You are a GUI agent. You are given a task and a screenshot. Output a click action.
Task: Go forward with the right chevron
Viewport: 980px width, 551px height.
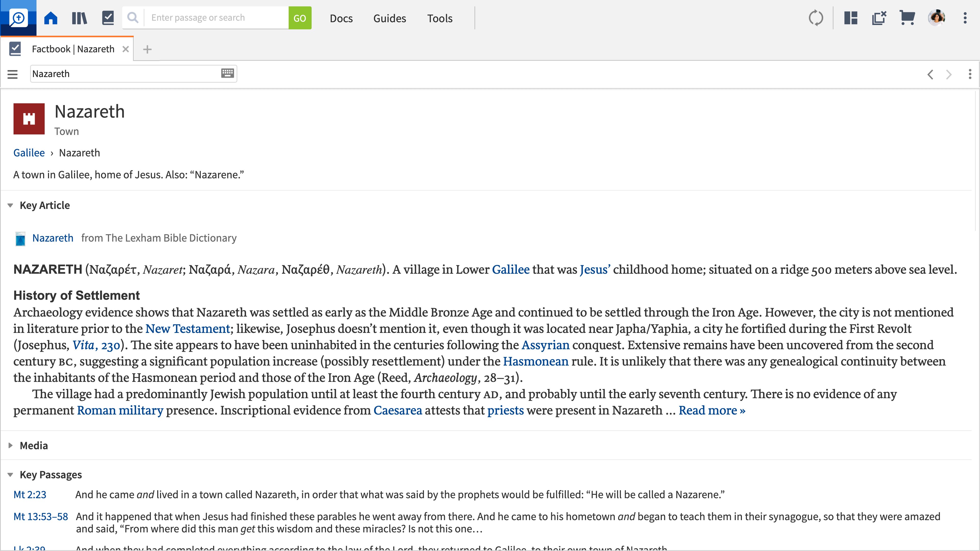click(949, 74)
